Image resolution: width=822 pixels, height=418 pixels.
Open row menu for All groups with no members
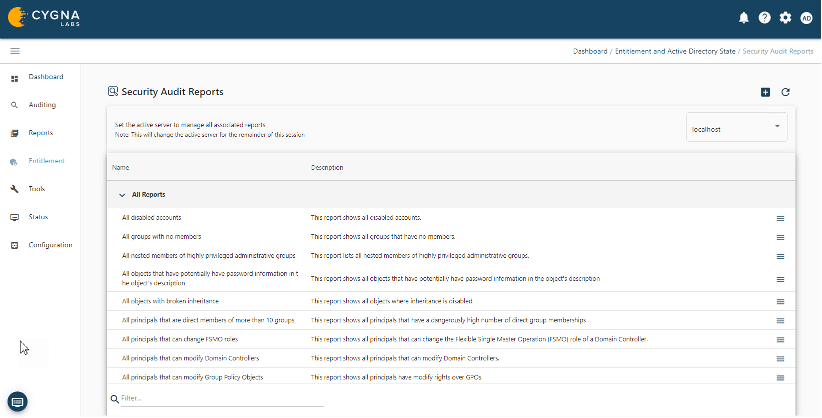click(780, 237)
